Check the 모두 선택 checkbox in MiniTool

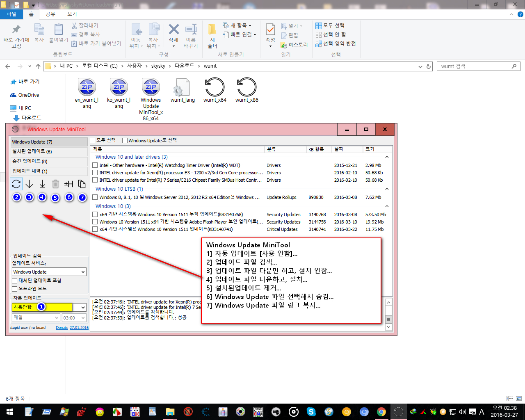(x=93, y=140)
